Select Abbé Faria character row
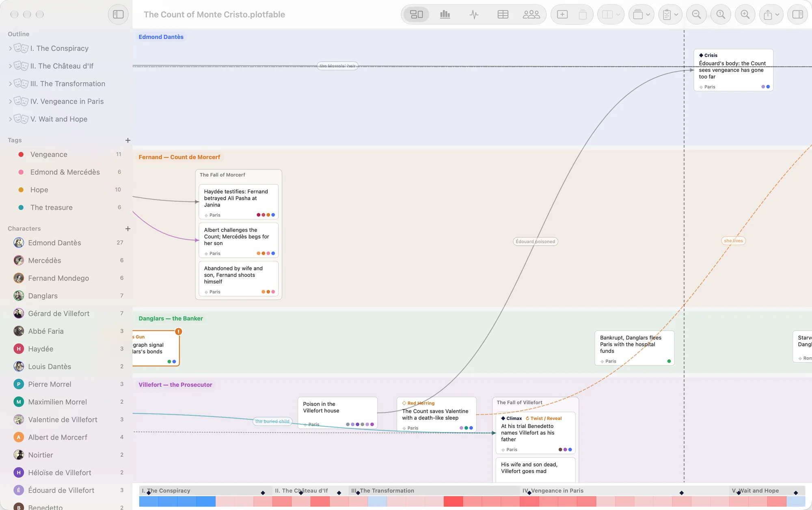 [66, 331]
